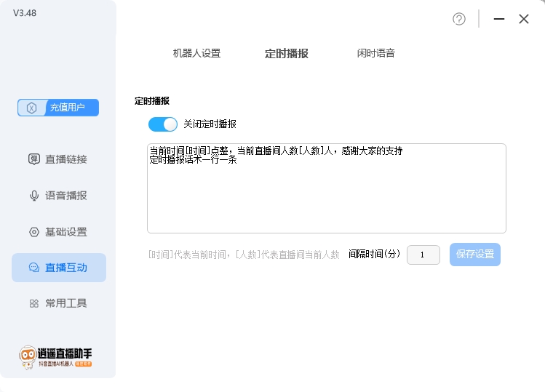Screen dimensions: 545x392
Task: Minimize the window
Action: point(498,19)
